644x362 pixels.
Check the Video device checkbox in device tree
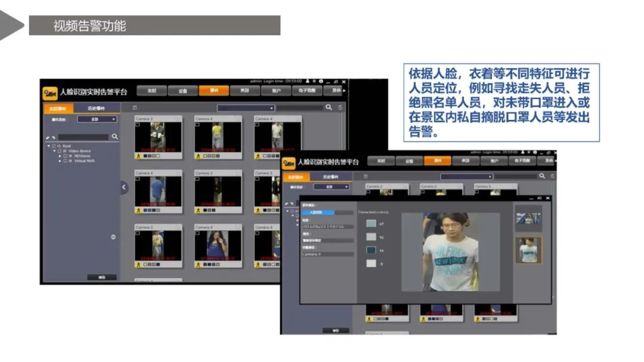[x=59, y=150]
